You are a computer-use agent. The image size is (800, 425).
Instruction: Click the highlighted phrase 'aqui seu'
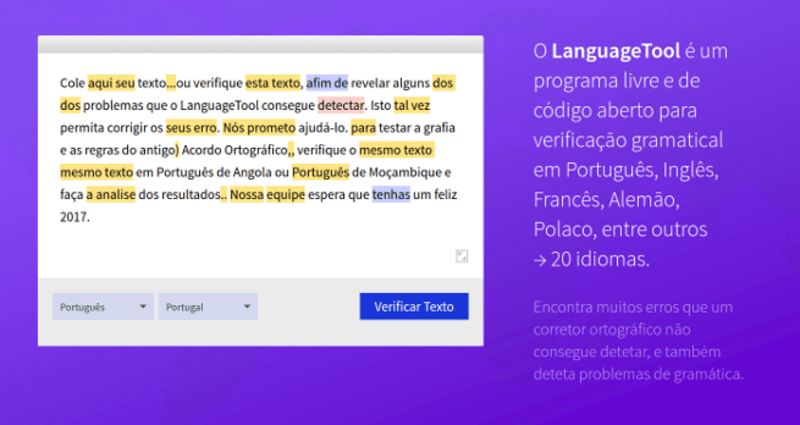click(x=111, y=83)
